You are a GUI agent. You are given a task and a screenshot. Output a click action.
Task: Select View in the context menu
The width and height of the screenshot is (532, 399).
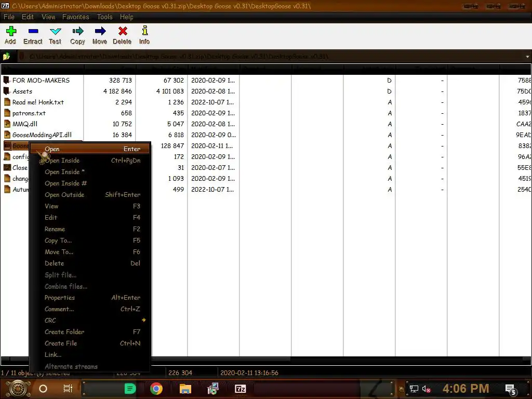(x=90, y=206)
